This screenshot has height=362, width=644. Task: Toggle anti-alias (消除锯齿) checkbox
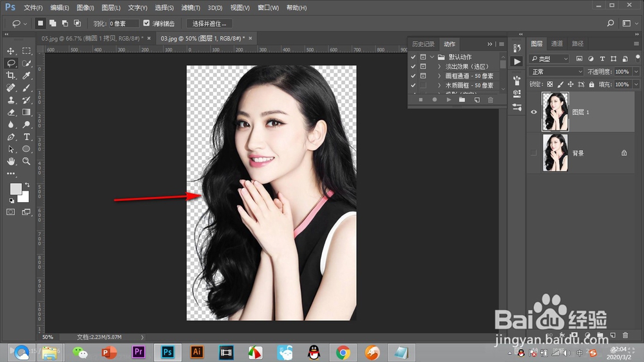(147, 23)
